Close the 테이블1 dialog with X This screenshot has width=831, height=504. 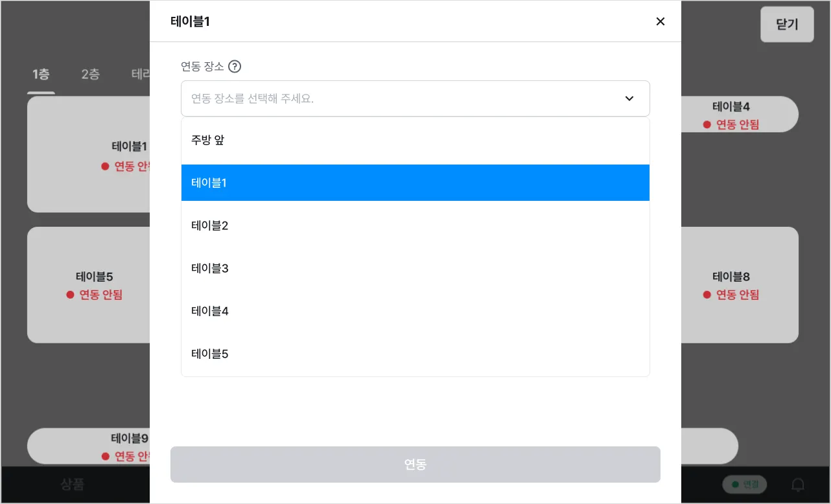coord(660,21)
